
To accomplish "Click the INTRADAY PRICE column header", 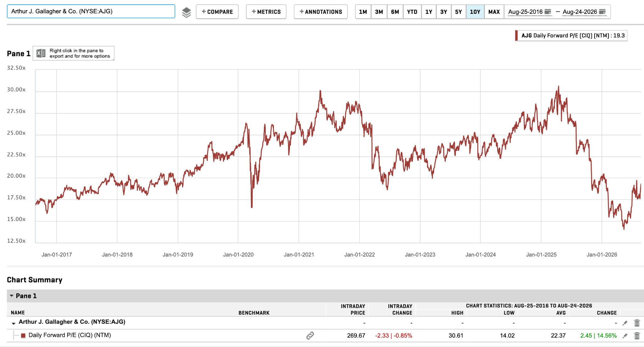I will (x=353, y=309).
